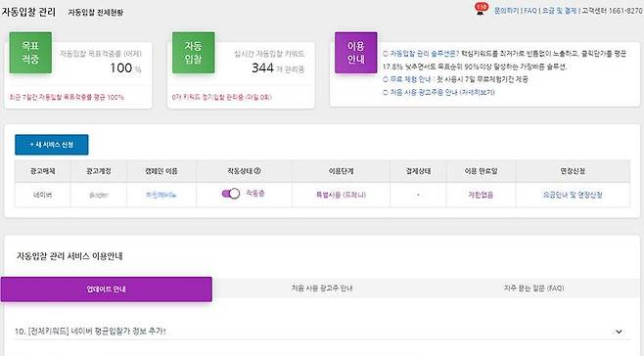Viewport: 644px width, 356px height.
Task: Click the help icon beside 작동상태
Action: click(x=257, y=171)
